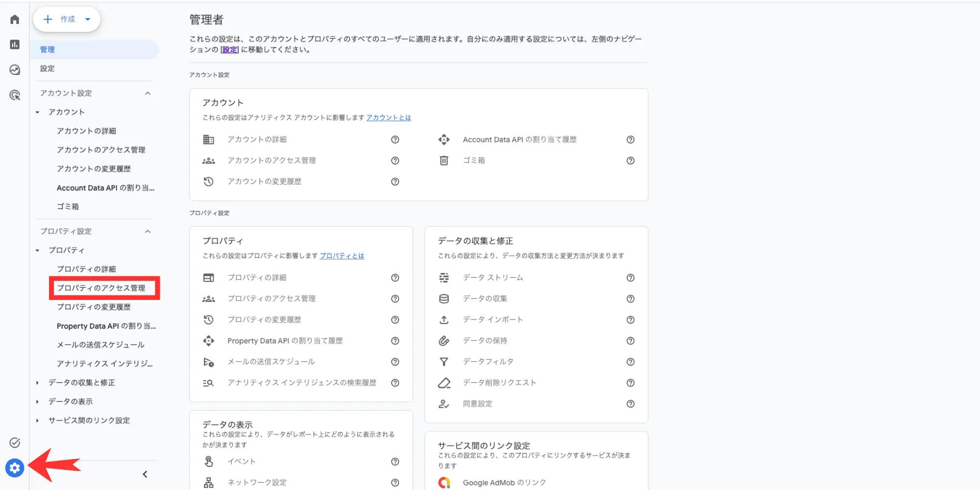The height and width of the screenshot is (490, 980).
Task: Click the database icon for データの収集
Action: coord(444,299)
